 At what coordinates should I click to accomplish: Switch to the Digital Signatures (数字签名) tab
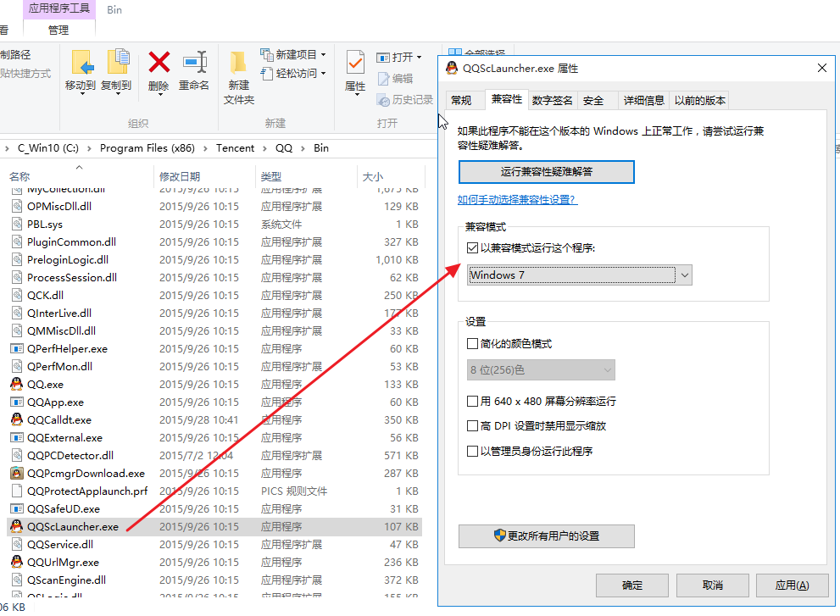[x=553, y=100]
